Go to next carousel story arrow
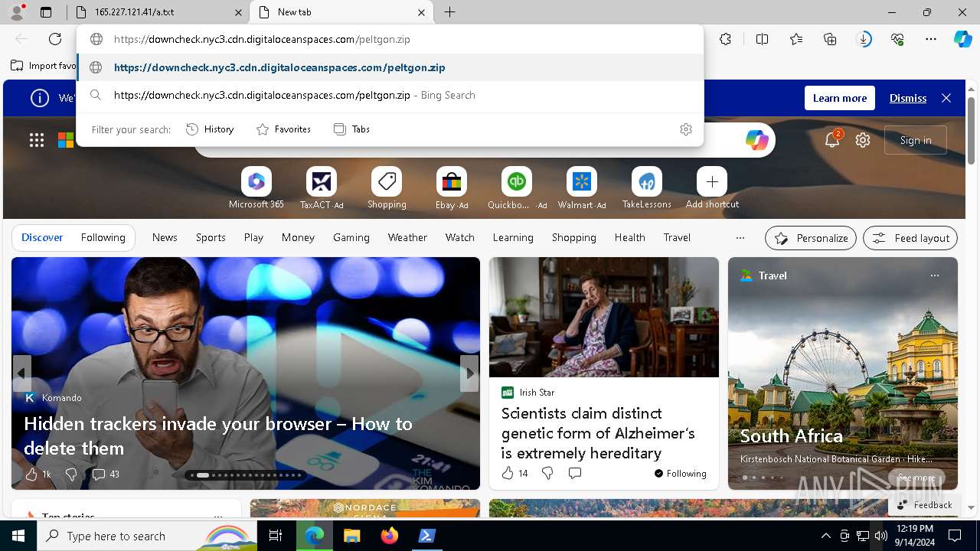The image size is (980, 551). pyautogui.click(x=469, y=373)
